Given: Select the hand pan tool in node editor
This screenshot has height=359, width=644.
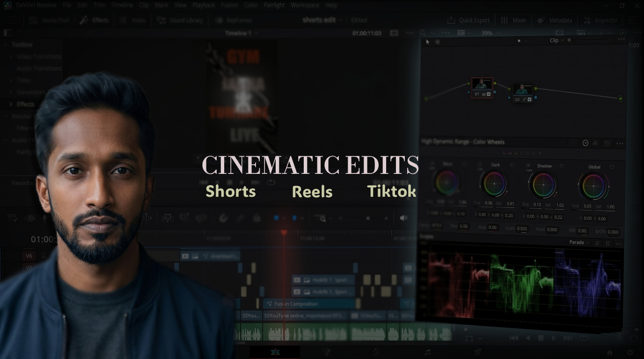Looking at the screenshot, I should coord(438,42).
